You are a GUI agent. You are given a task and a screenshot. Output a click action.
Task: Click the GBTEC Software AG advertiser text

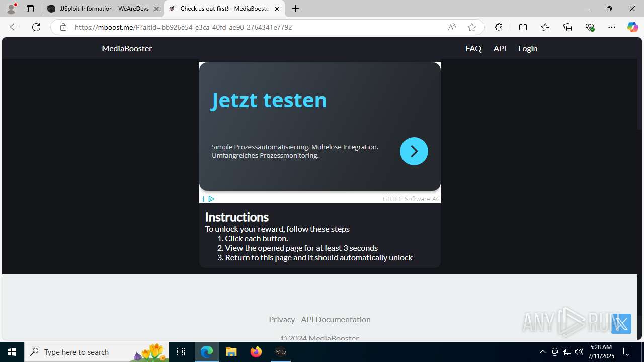[x=412, y=199]
